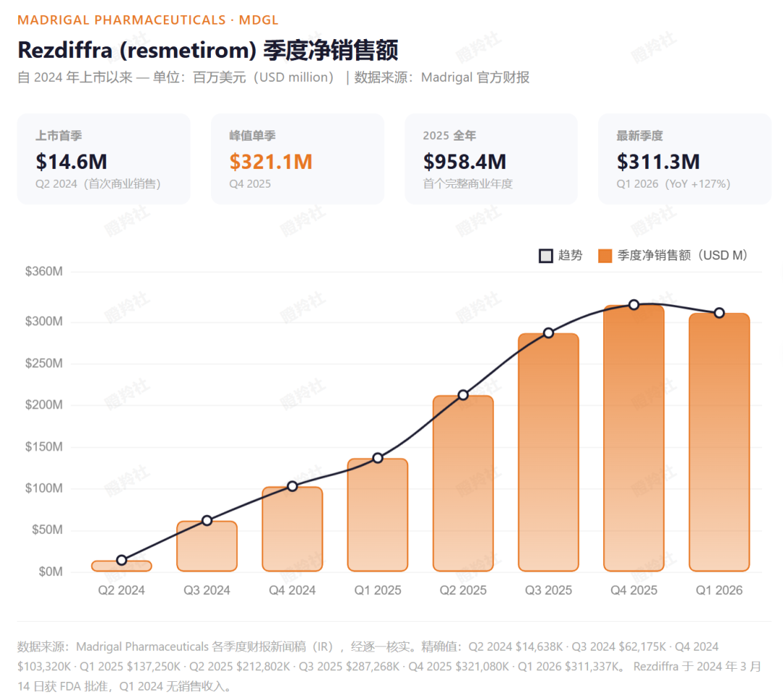Select the Q2 2025 bar
783x700 pixels.
coord(463,483)
